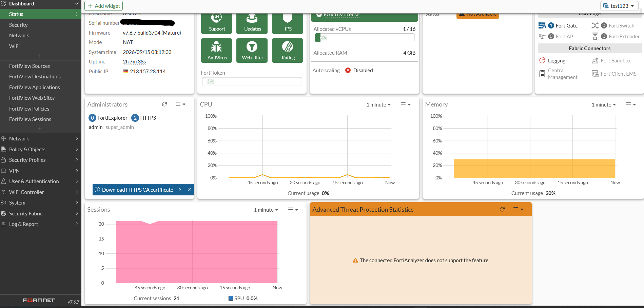
Task: Open the Central Management connector
Action: 558,74
